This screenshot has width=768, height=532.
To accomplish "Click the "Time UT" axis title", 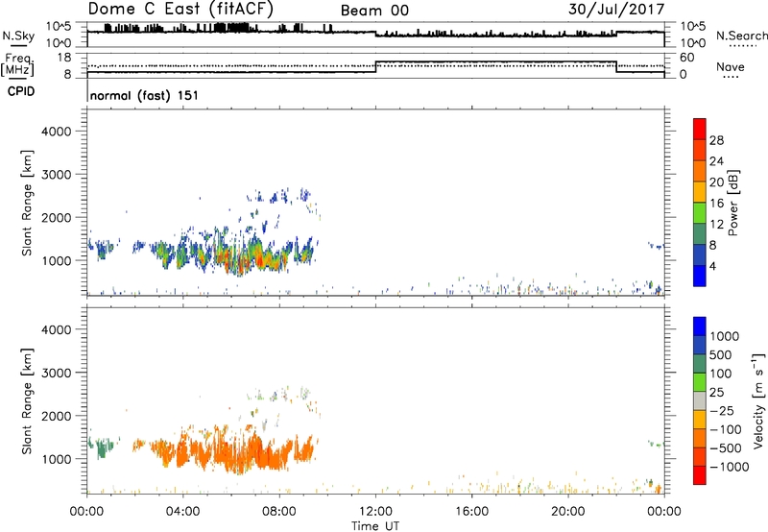I will click(x=375, y=526).
